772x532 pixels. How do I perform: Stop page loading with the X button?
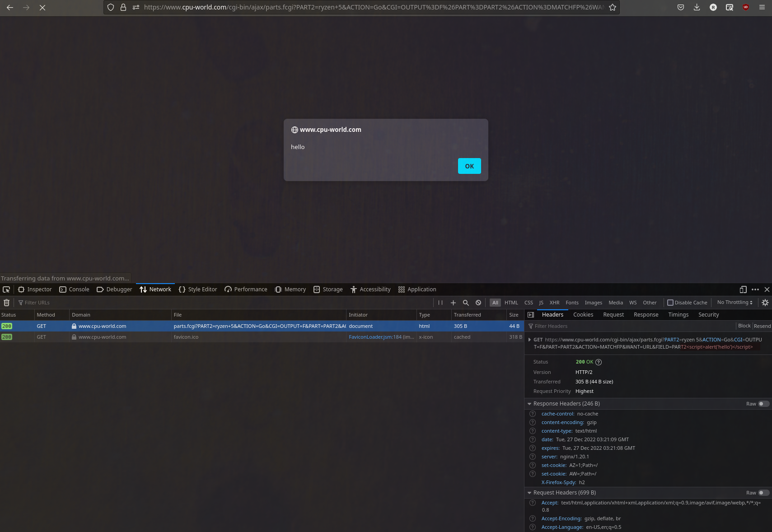pyautogui.click(x=42, y=7)
